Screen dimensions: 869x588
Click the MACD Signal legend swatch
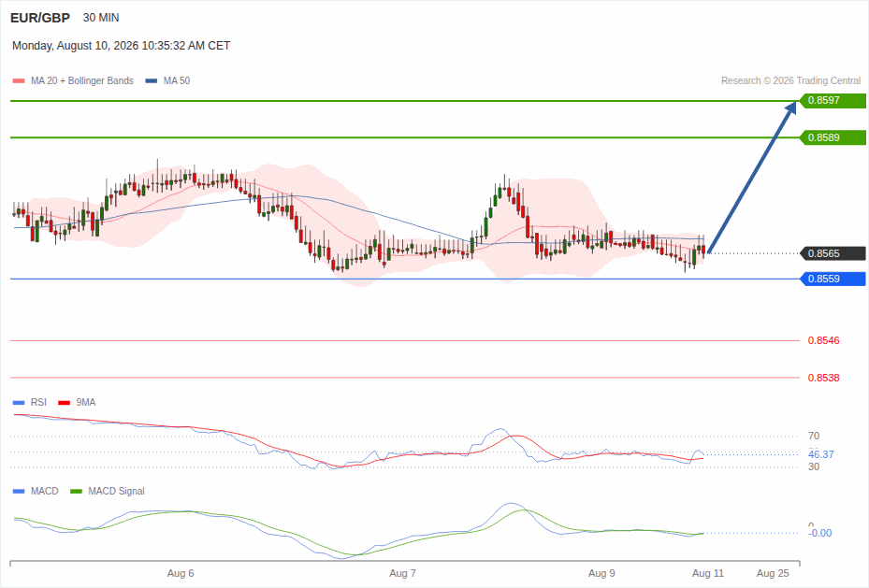(76, 491)
